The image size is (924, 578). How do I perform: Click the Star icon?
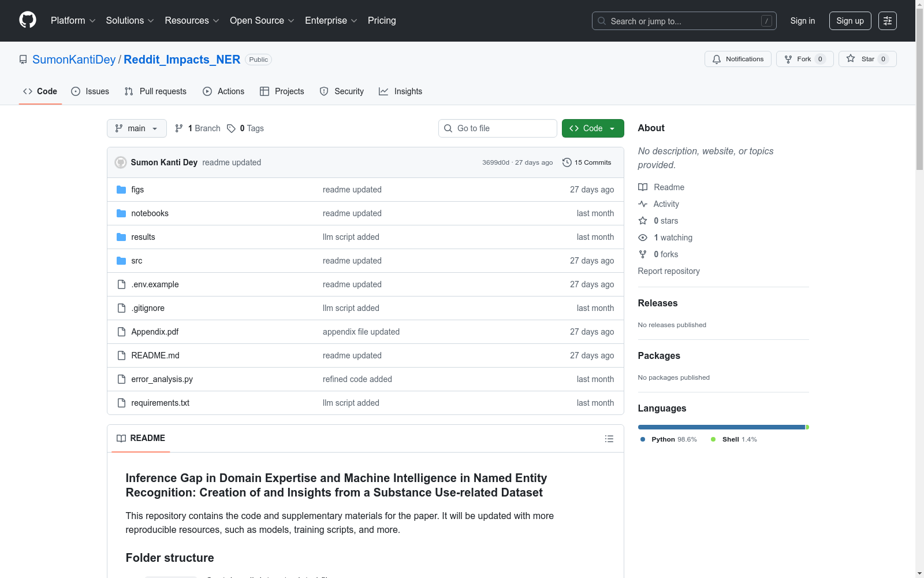pos(851,58)
